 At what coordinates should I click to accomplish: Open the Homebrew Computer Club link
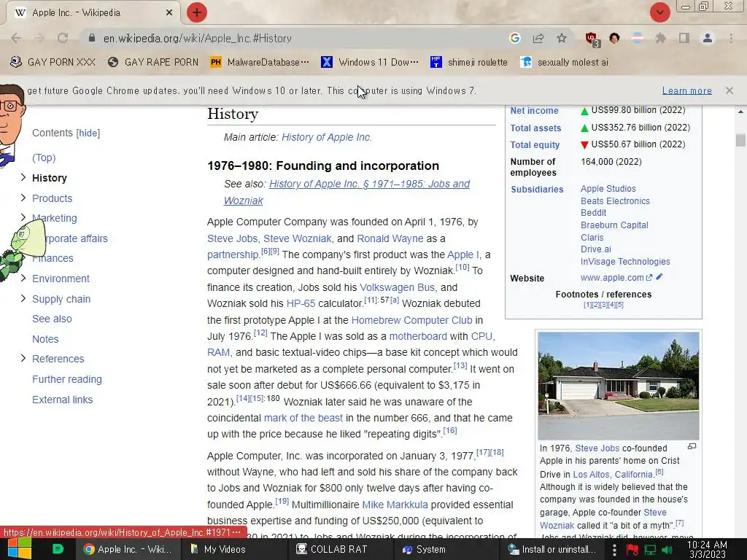411,321
